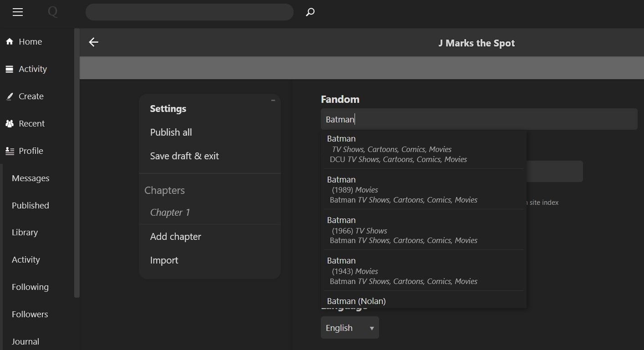Click the story title J Marks the Spot
The image size is (644, 350).
click(477, 43)
